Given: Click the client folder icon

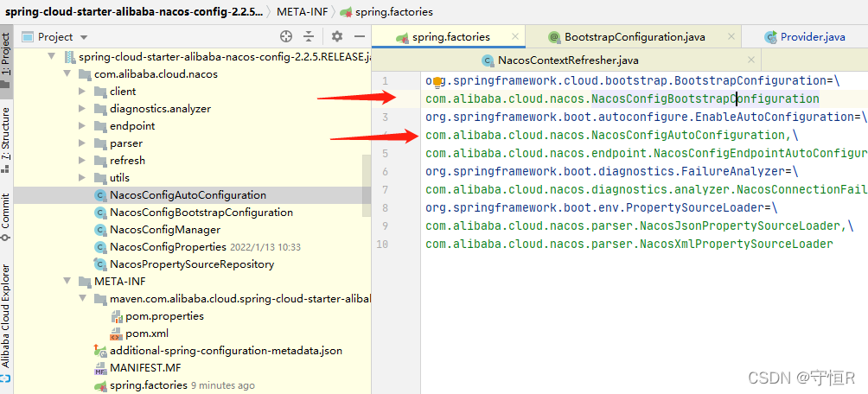Looking at the screenshot, I should pyautogui.click(x=100, y=92).
